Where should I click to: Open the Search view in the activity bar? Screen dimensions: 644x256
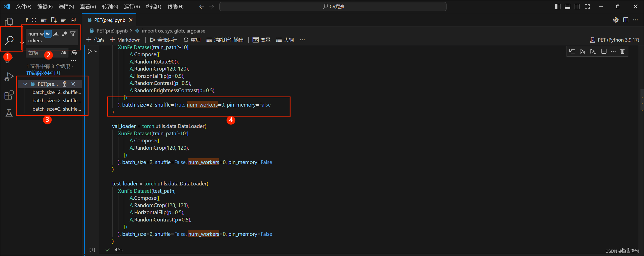(9, 40)
